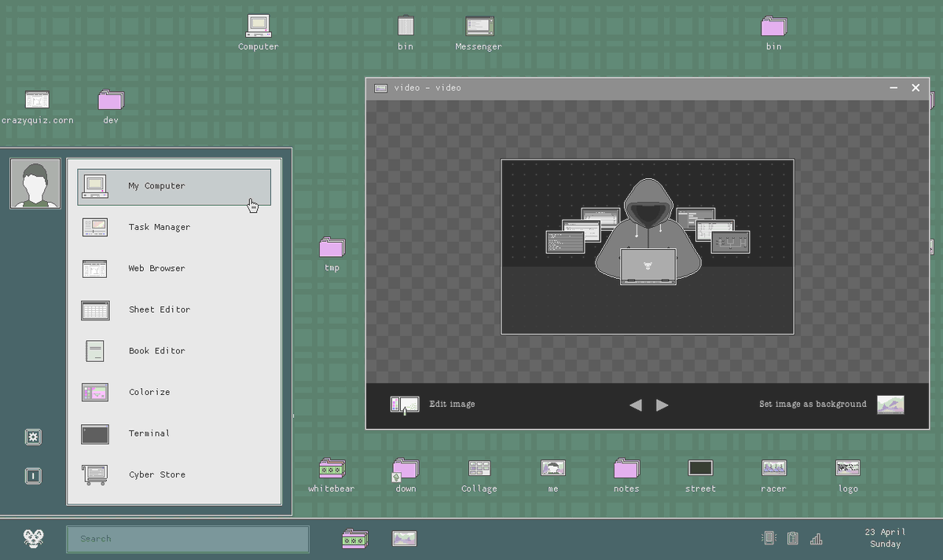Screen dimensions: 943x560
Task: Open Cyber Store from start menu
Action: pos(174,474)
